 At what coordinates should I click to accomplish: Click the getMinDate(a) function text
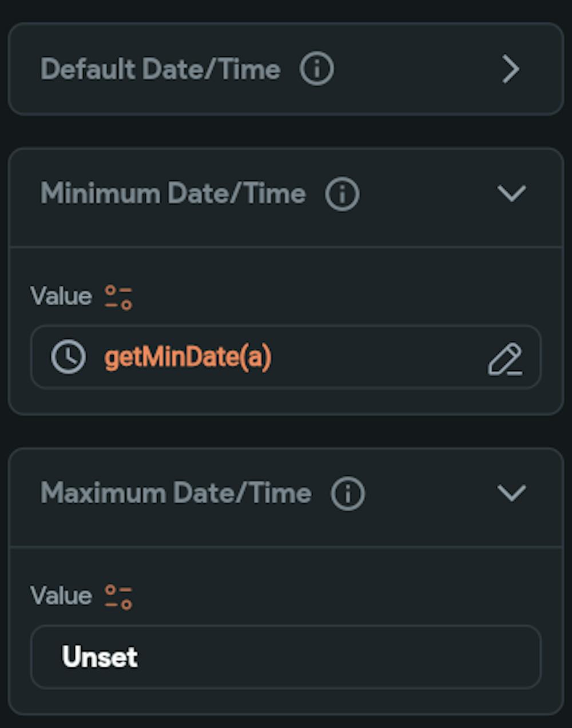pyautogui.click(x=188, y=358)
